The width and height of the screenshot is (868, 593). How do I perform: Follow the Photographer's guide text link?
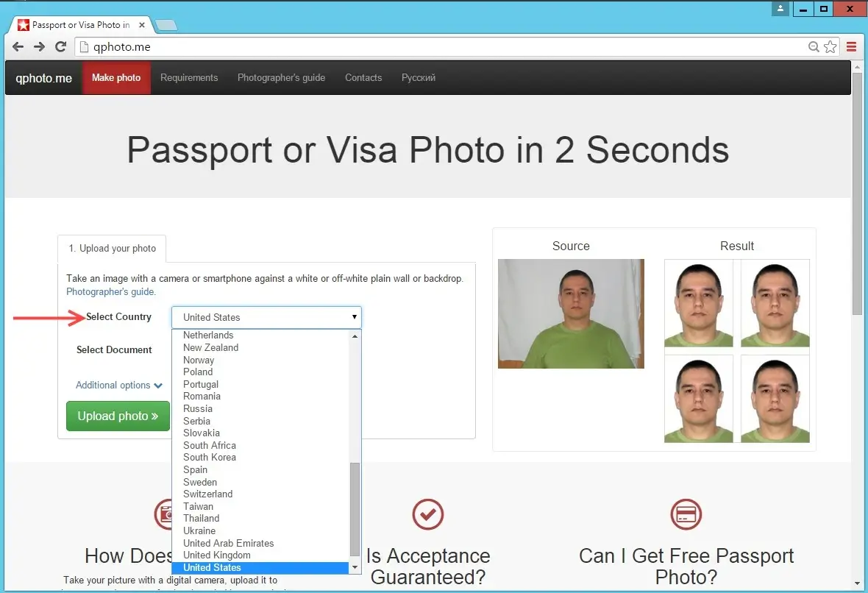tap(111, 292)
